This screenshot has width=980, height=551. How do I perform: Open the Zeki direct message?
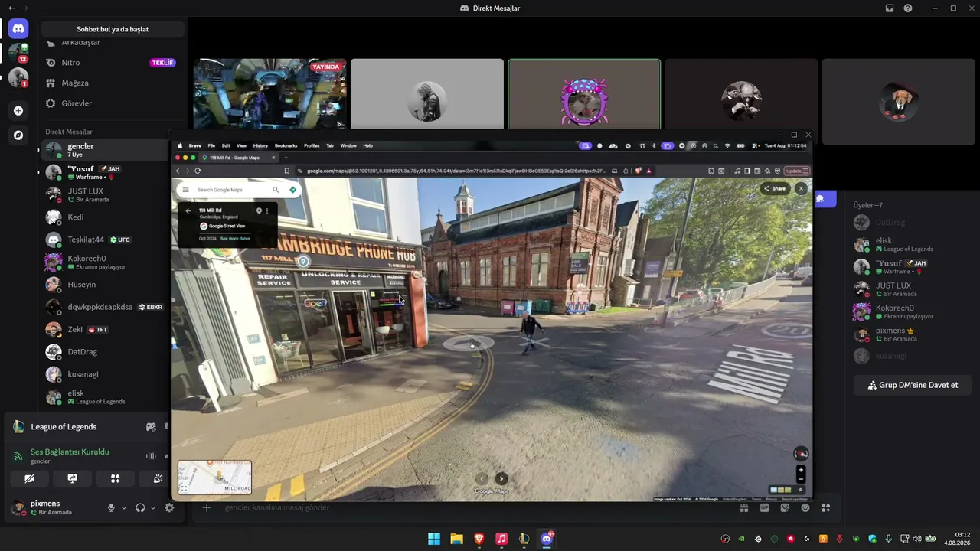pyautogui.click(x=105, y=329)
